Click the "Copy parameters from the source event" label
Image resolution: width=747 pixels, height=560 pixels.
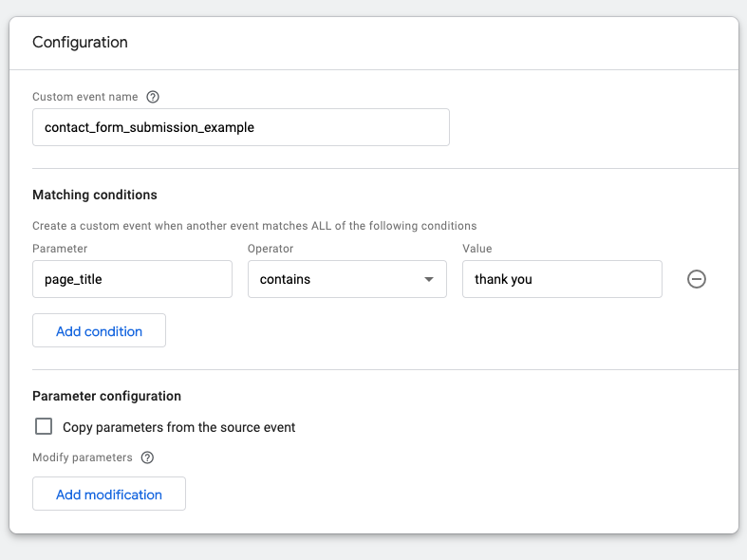[179, 427]
